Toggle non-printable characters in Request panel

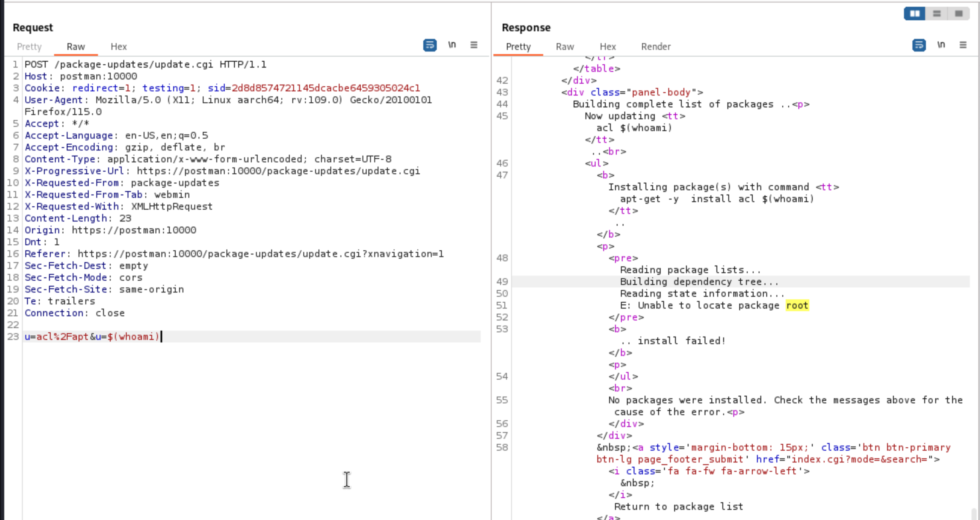(x=452, y=45)
